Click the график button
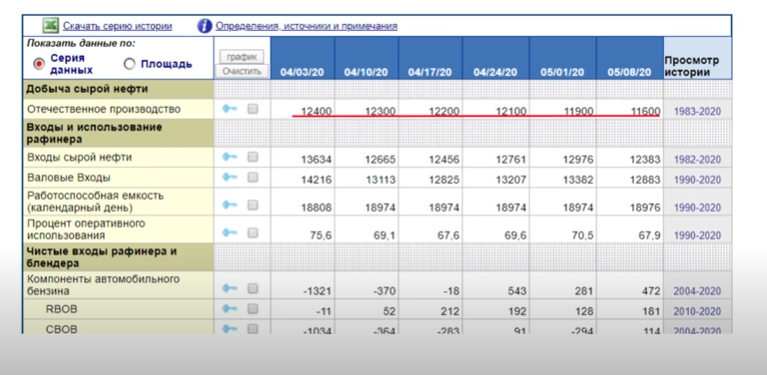The image size is (767, 375). 242,57
